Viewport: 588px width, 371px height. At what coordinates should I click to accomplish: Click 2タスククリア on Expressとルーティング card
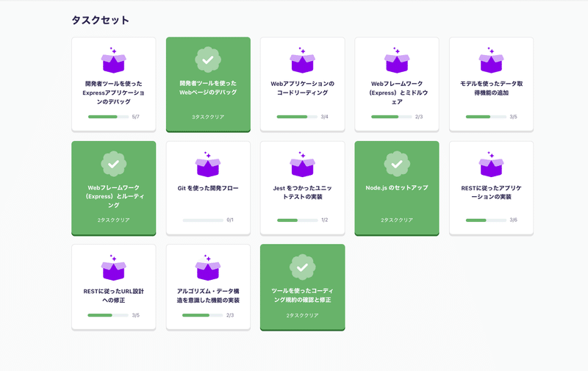pyautogui.click(x=114, y=220)
